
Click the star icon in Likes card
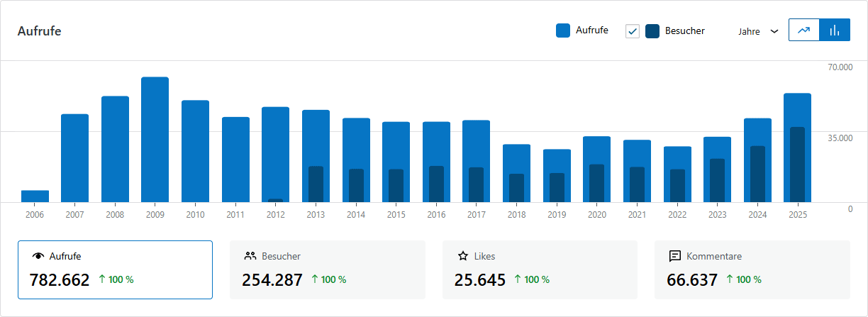click(463, 256)
